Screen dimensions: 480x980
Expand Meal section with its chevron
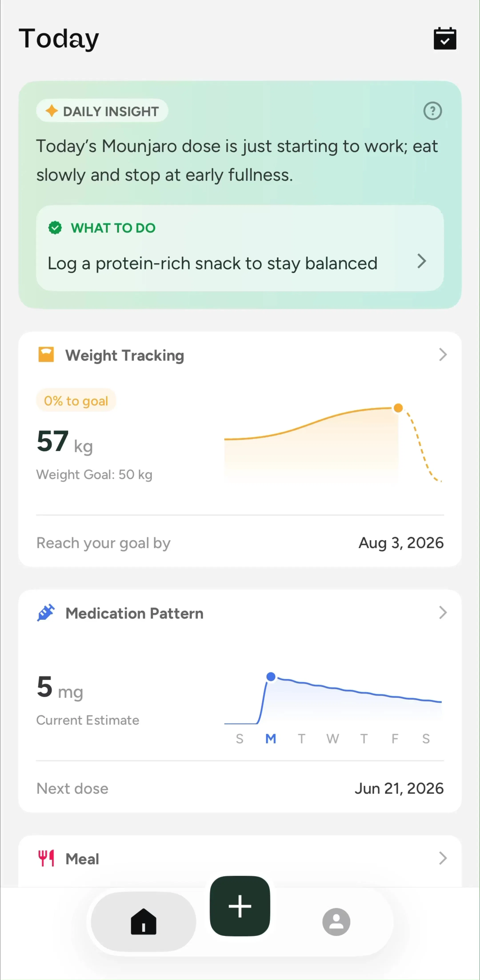[x=442, y=858]
